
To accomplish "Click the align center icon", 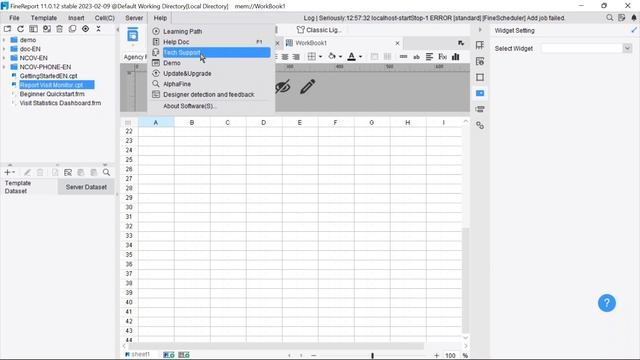I will pyautogui.click(x=285, y=57).
